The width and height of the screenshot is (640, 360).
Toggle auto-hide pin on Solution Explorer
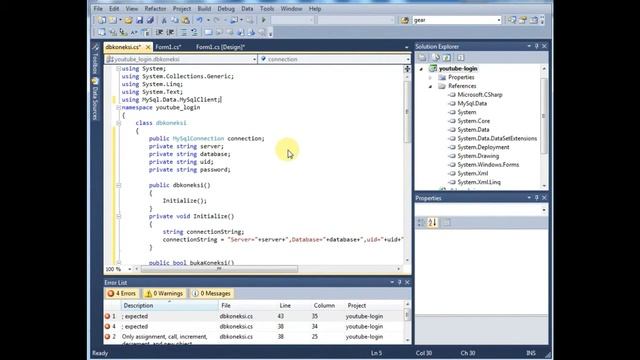tap(536, 46)
